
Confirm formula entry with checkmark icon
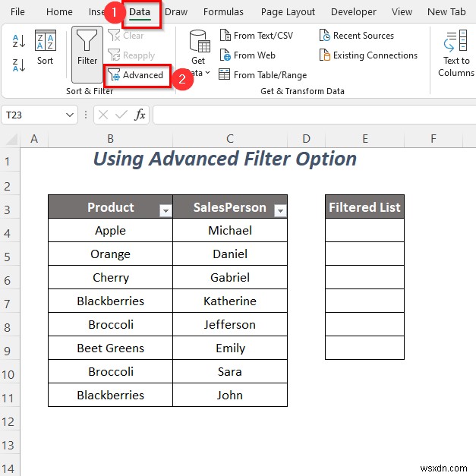(x=121, y=115)
